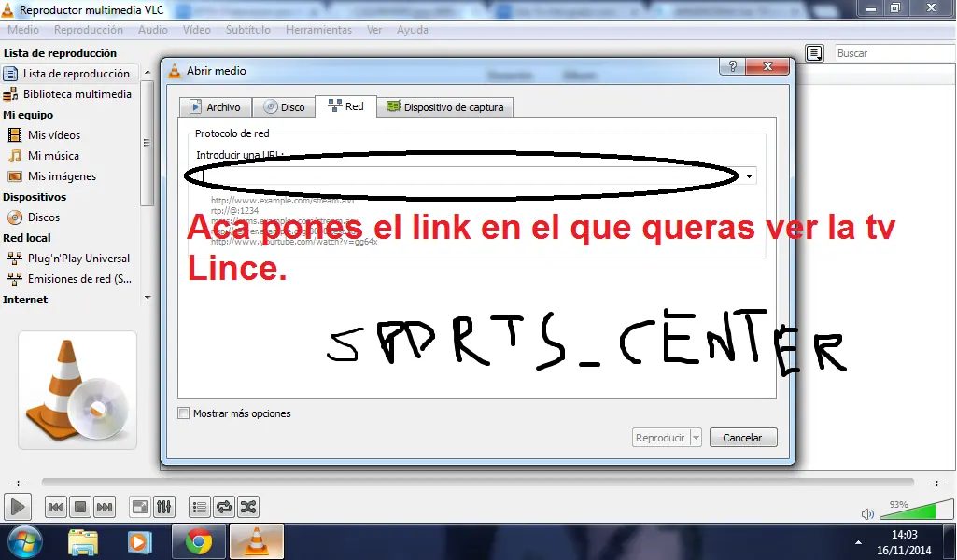This screenshot has height=560, width=957.
Task: Open the Windows Start menu
Action: (x=23, y=541)
